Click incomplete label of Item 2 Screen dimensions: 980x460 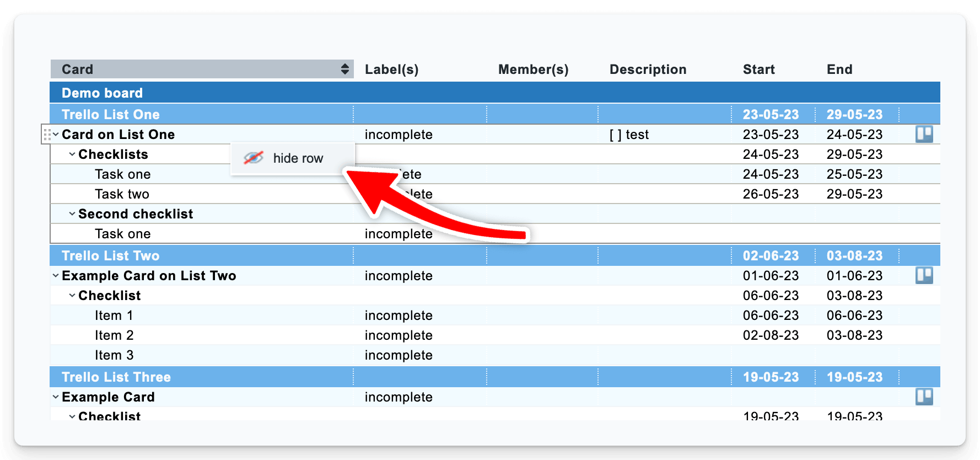(399, 335)
